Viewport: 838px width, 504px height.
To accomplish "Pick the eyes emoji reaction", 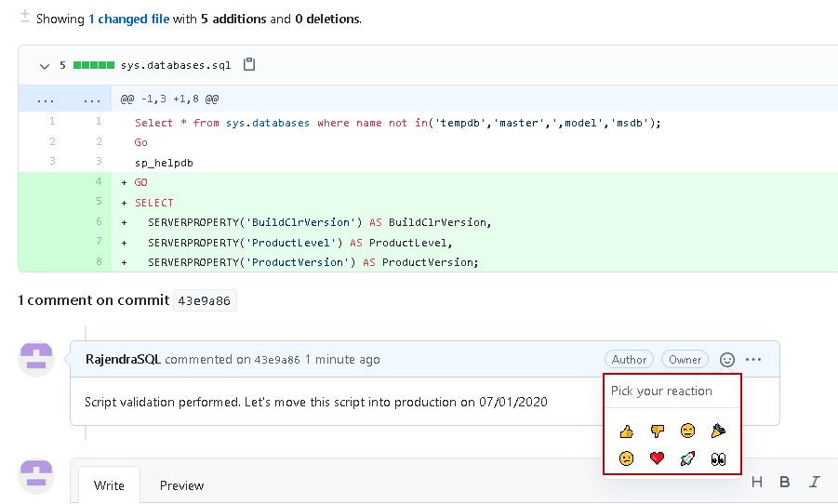I will click(x=718, y=458).
